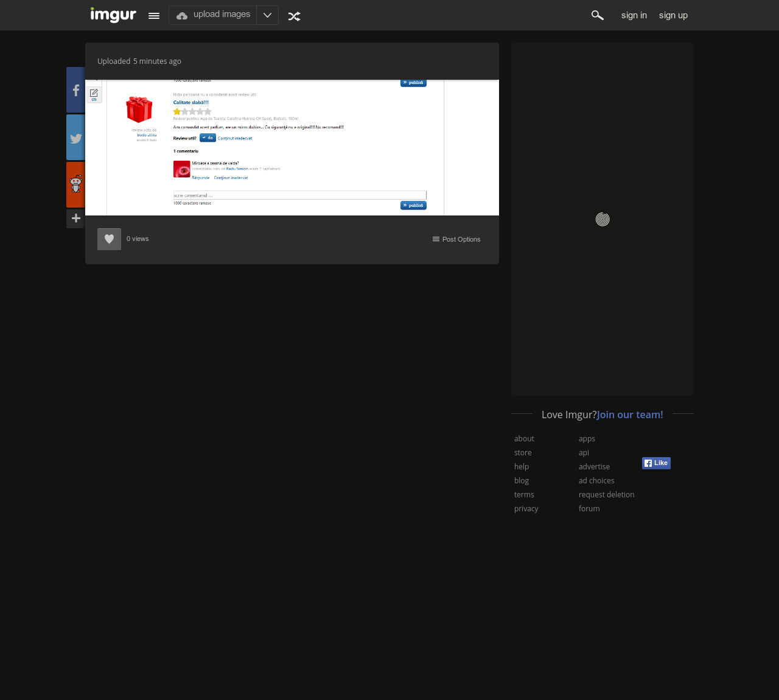Open a random image with the shuffle icon
The height and width of the screenshot is (700, 779).
click(x=294, y=16)
